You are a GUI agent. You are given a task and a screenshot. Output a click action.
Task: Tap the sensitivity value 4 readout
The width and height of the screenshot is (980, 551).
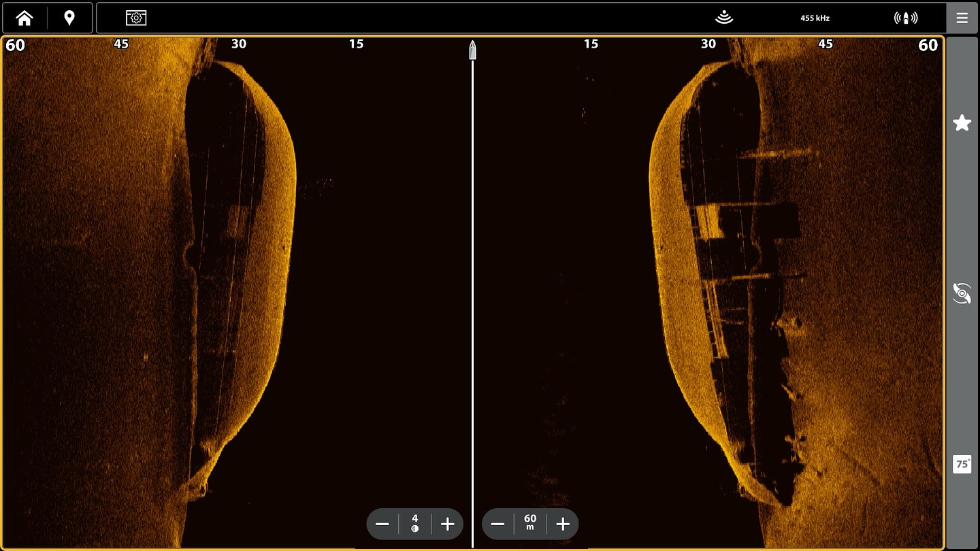(x=415, y=523)
